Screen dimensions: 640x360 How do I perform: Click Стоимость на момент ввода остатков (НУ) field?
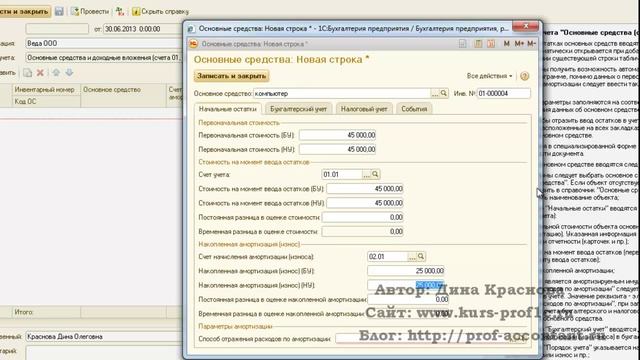point(365,203)
